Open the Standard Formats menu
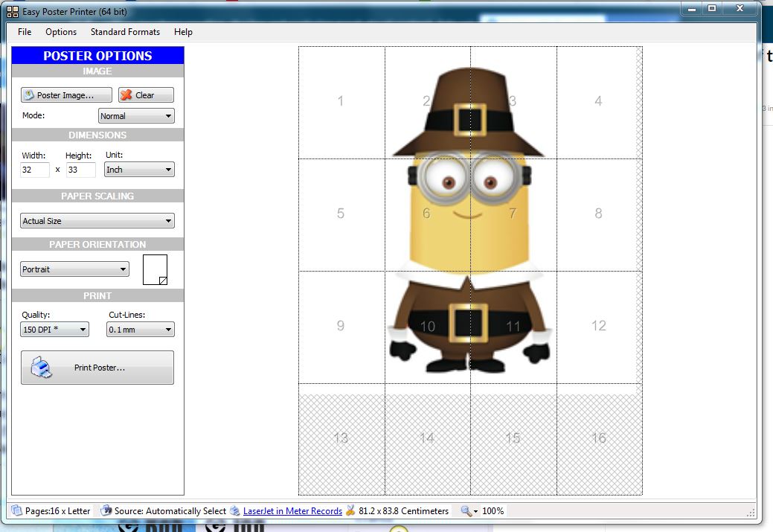The image size is (773, 532). (x=124, y=32)
